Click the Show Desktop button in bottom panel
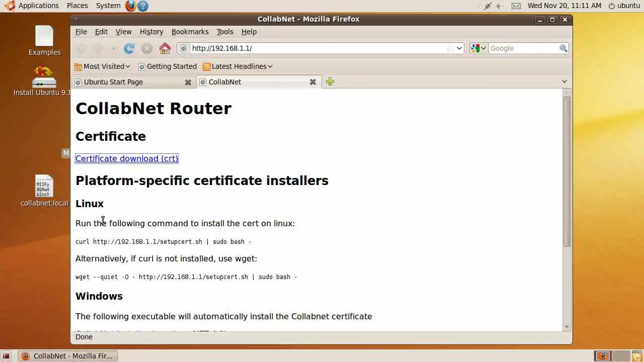644x362 pixels. click(6, 356)
